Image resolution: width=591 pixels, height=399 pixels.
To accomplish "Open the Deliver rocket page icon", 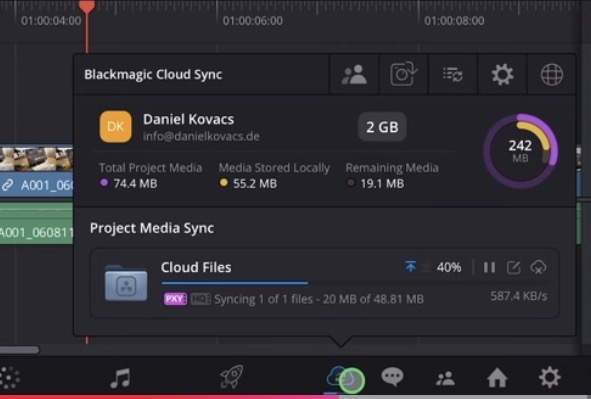I will coord(231,376).
